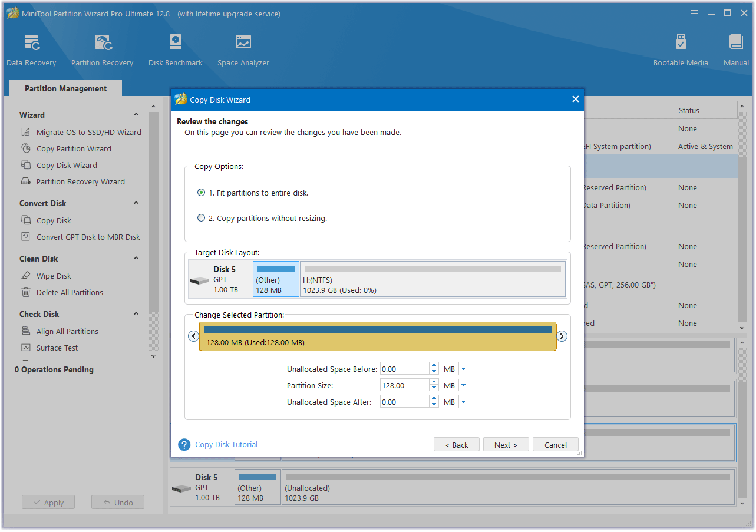Image resolution: width=756 pixels, height=532 pixels.
Task: Click left arrow of partition slider
Action: tap(193, 336)
